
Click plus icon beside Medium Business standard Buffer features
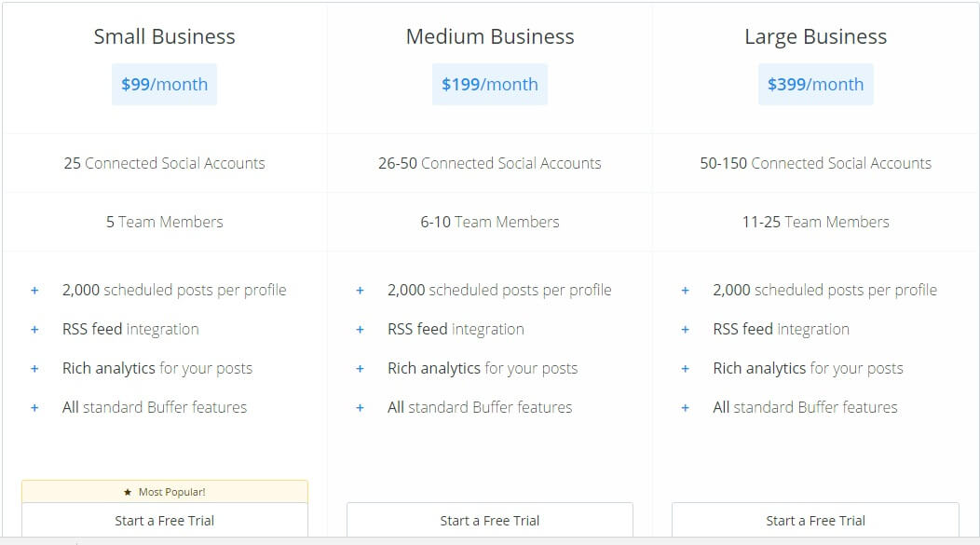click(x=360, y=408)
